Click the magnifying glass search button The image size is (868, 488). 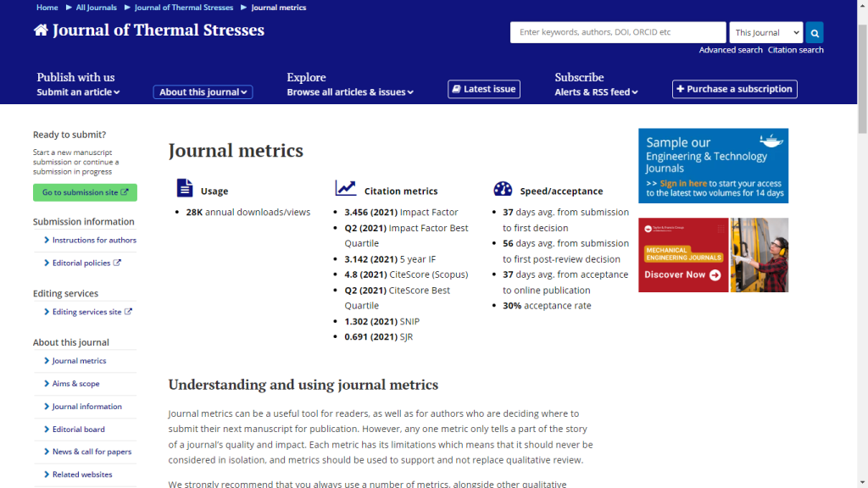coord(815,33)
